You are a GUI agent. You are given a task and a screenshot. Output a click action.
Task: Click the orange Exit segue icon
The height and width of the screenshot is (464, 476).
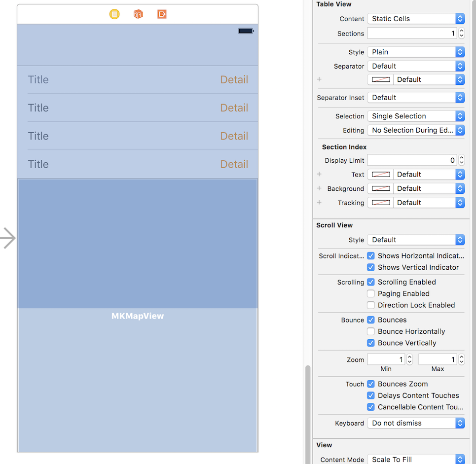(162, 14)
